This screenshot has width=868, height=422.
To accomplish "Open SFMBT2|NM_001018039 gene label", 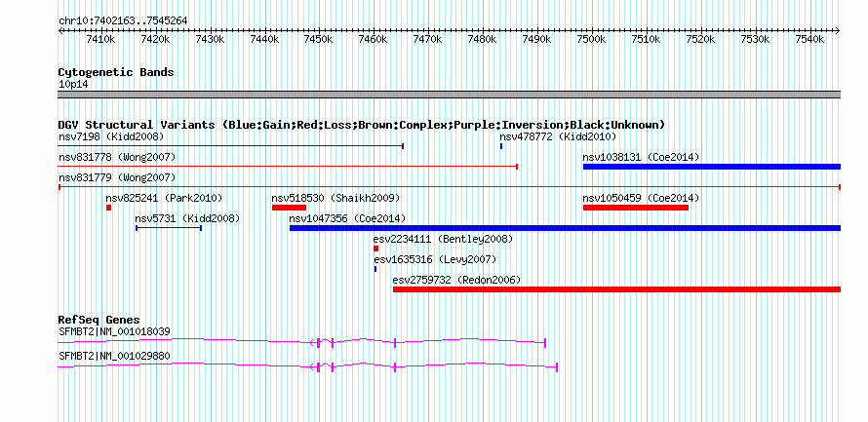I will coord(114,331).
